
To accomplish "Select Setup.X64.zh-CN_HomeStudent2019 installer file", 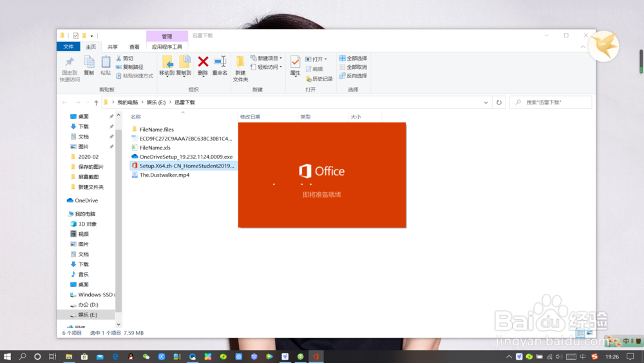I will 183,166.
